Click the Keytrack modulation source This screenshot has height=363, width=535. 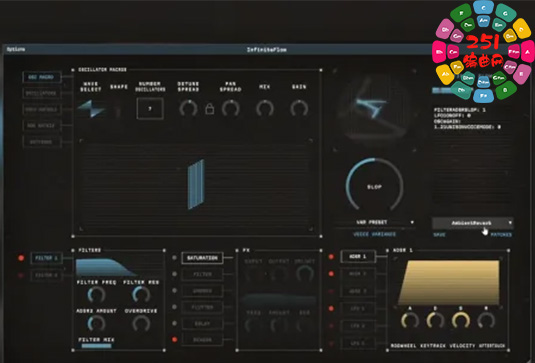click(x=433, y=346)
